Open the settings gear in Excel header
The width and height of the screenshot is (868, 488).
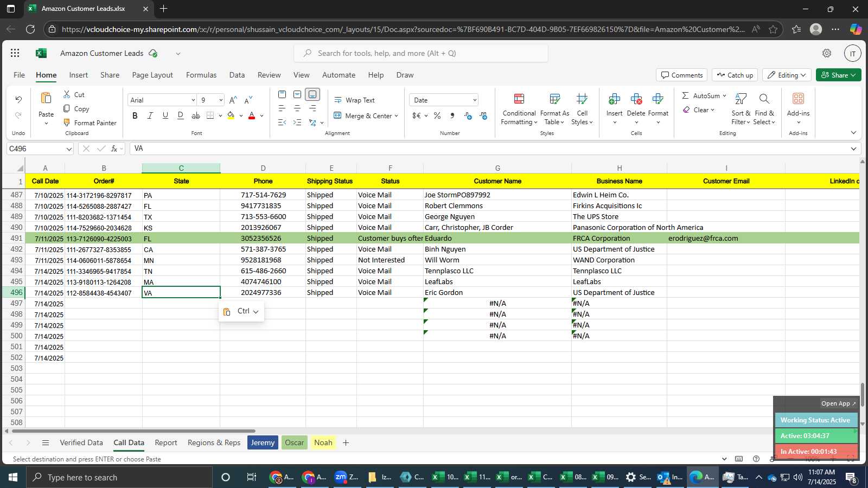click(827, 53)
